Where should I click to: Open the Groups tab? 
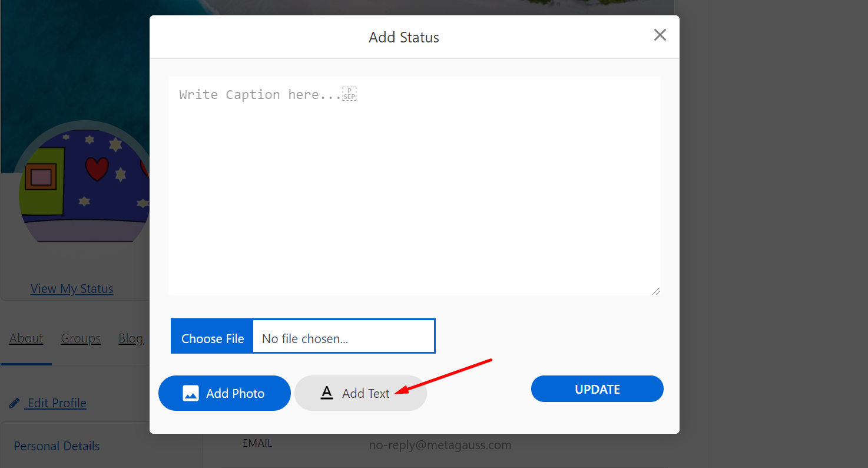tap(81, 338)
